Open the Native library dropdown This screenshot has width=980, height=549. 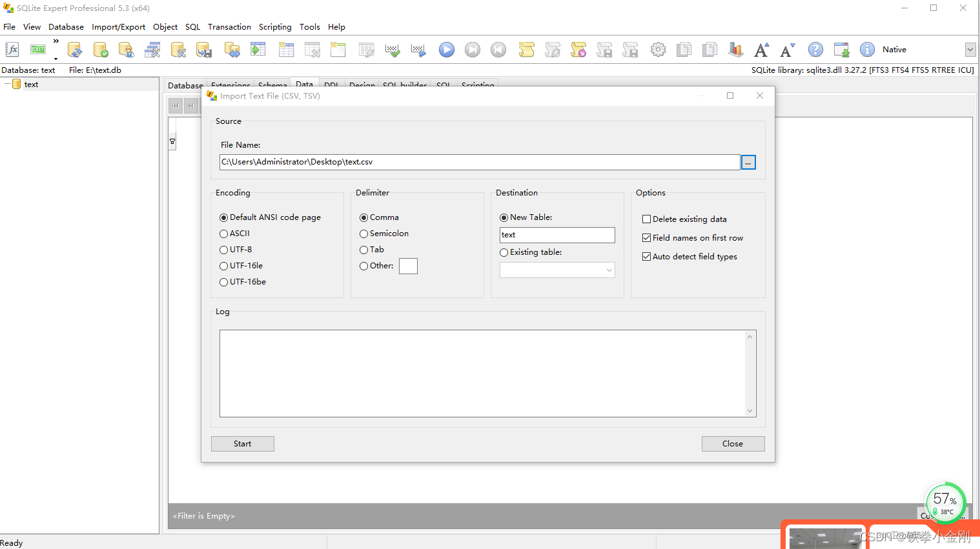click(970, 49)
